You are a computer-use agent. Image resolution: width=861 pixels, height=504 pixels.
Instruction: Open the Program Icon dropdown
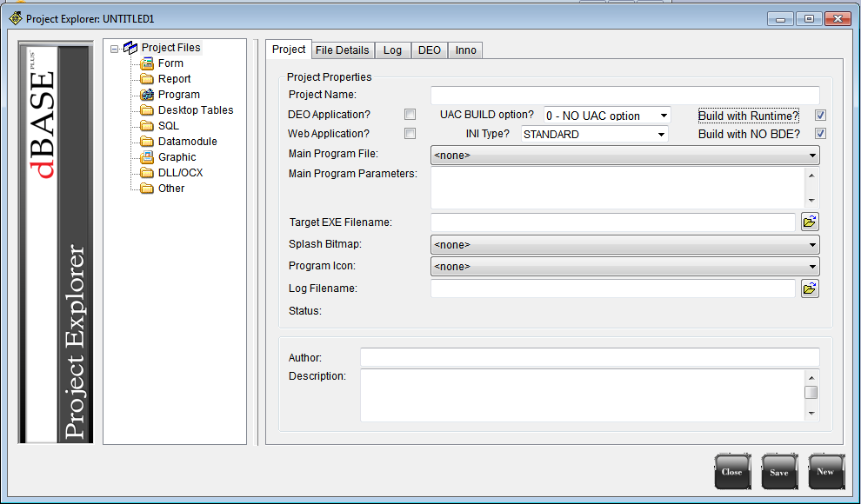point(625,267)
